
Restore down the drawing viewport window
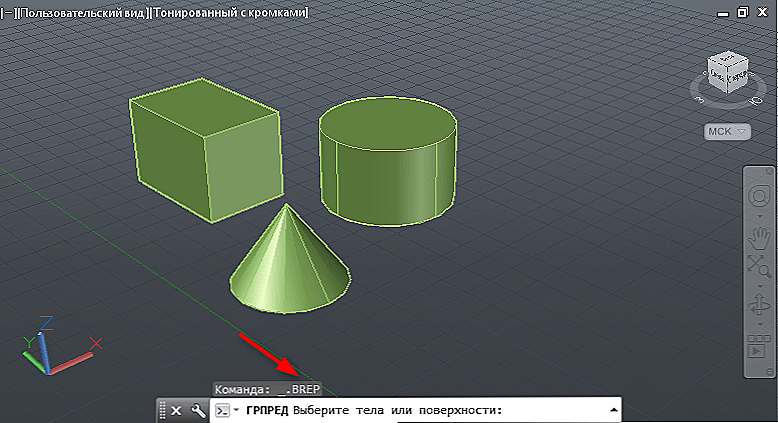click(743, 12)
